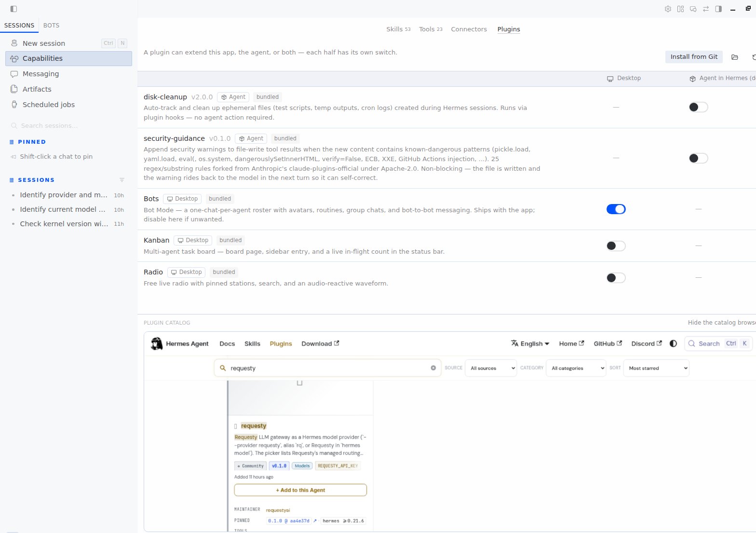Click the requesty plugin search box
The width and height of the screenshot is (756, 533).
327,368
